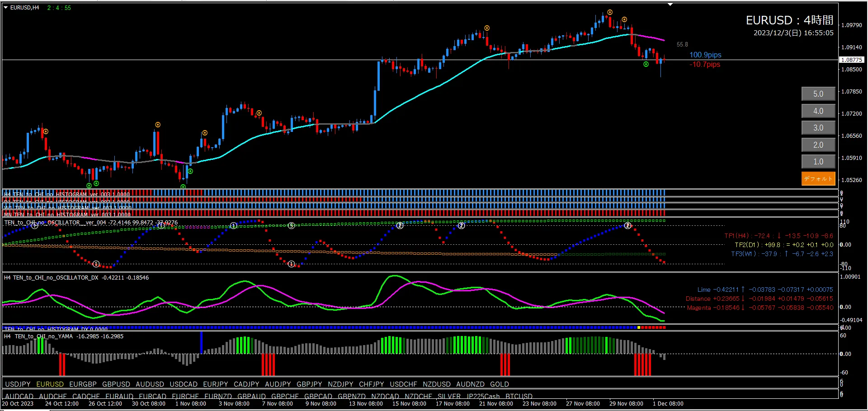Switch chart to EURNZD symbol
868x411 pixels.
pyautogui.click(x=218, y=397)
